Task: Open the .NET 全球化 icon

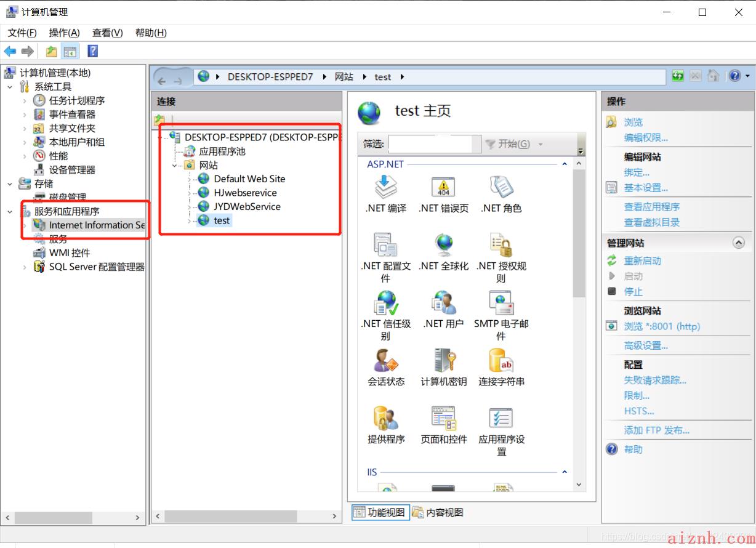Action: [443, 244]
